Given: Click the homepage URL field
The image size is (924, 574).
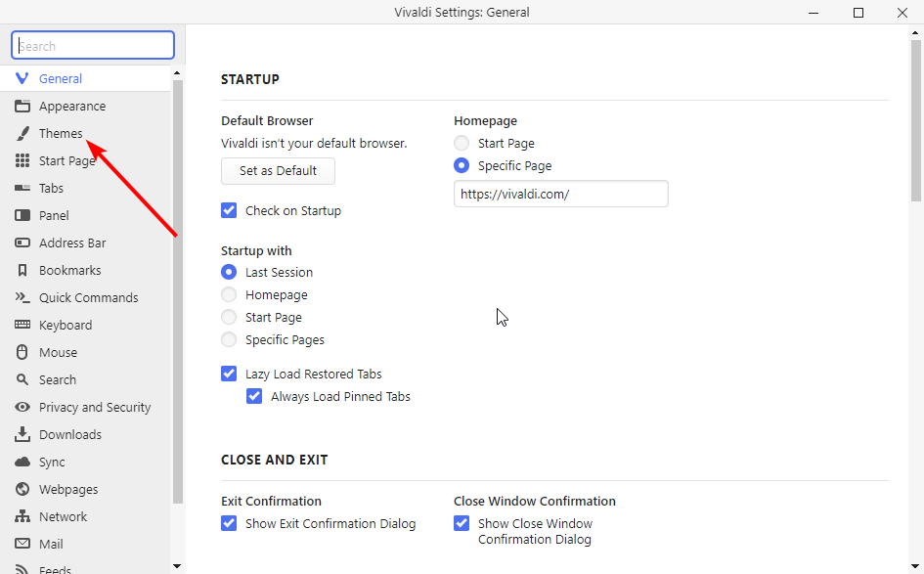Looking at the screenshot, I should tap(561, 194).
